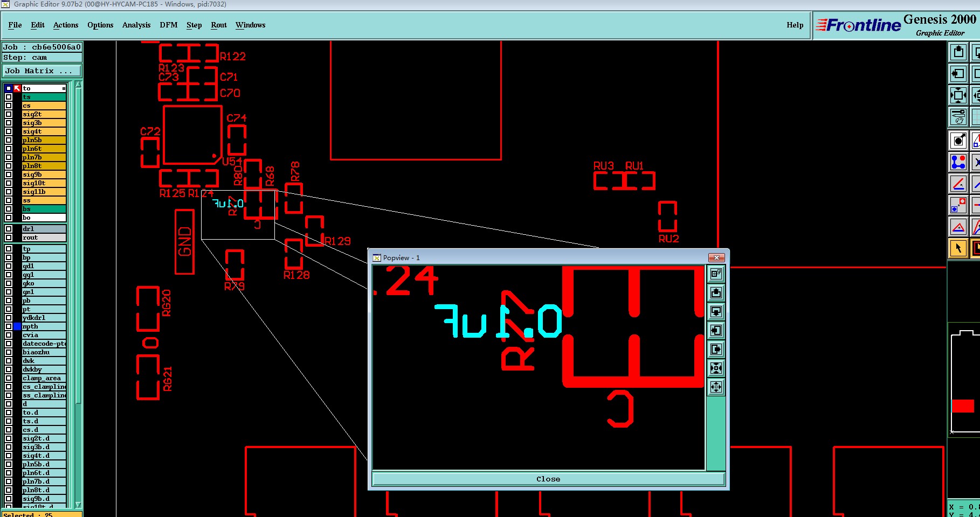Open the Job Matrix ... panel
The width and height of the screenshot is (980, 517).
pos(42,71)
